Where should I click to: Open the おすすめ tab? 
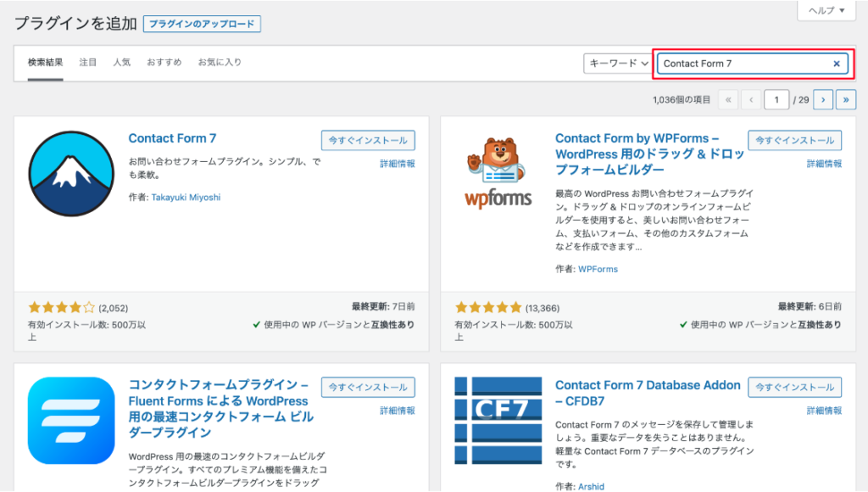coord(164,63)
